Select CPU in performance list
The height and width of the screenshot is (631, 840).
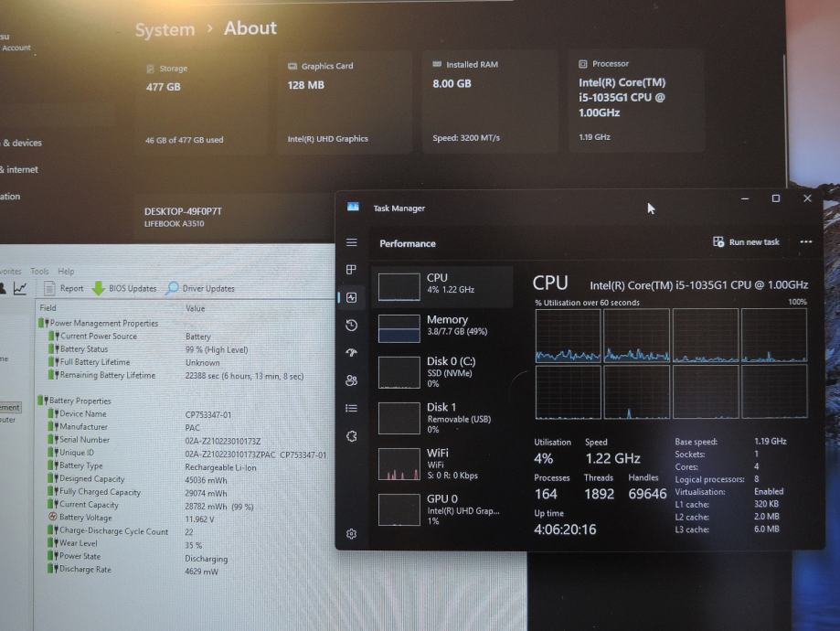point(442,285)
